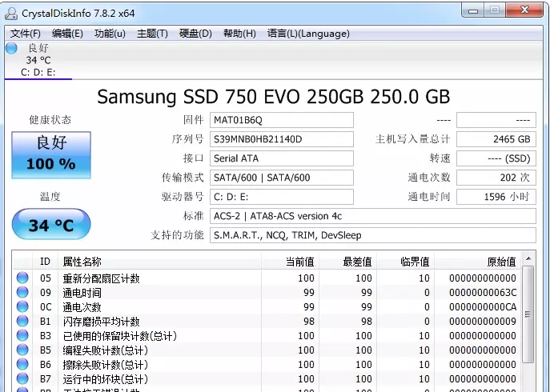This screenshot has width=550, height=392.
Task: Click status orb for attribute B5 program fail
Action: pos(22,350)
